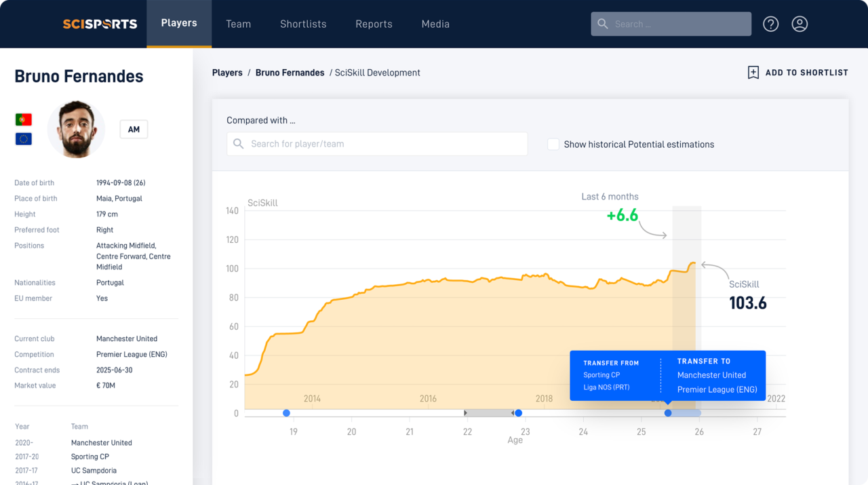This screenshot has height=485, width=868.
Task: Click the Nationalities Portugal value
Action: (x=110, y=282)
